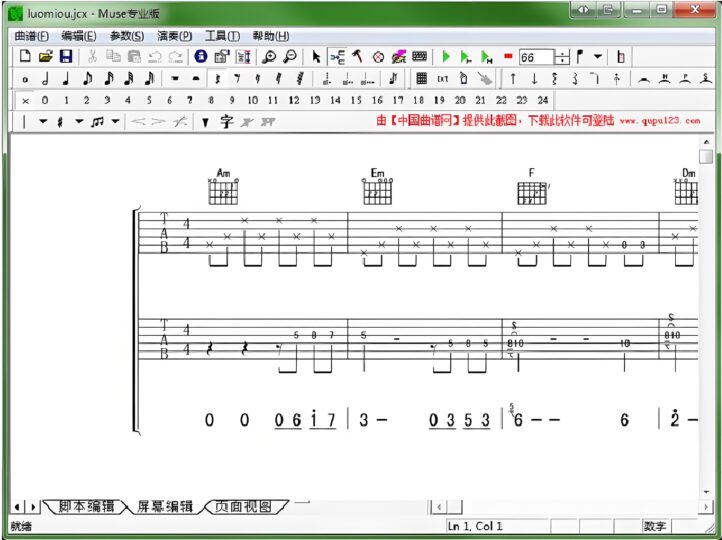Select fret number 5
This screenshot has width=722, height=540.
coord(149,100)
